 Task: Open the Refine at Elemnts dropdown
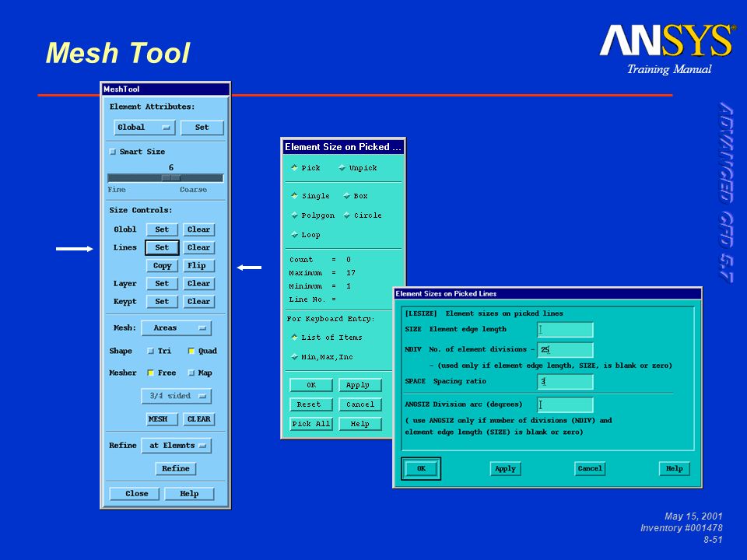coord(177,446)
